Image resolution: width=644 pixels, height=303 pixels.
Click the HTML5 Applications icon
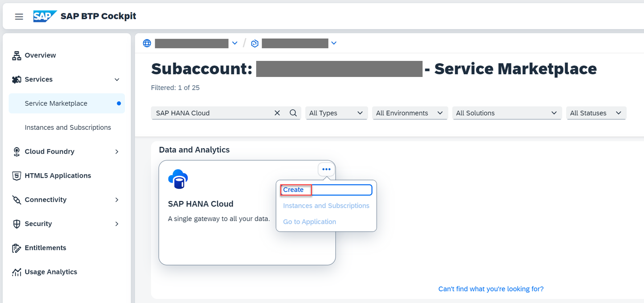coord(17,176)
